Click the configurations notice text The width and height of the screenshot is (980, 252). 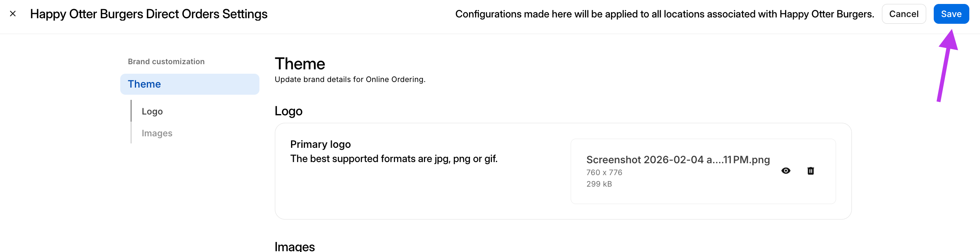[x=664, y=14]
